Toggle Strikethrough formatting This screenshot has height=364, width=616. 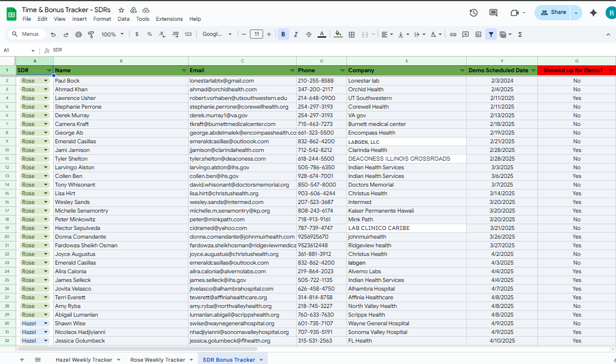(309, 35)
